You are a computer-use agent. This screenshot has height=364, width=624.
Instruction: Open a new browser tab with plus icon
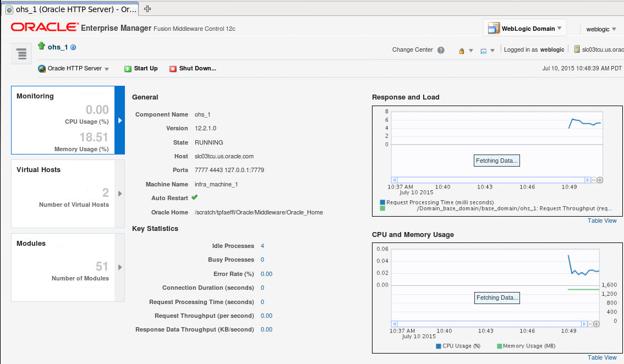tap(147, 9)
